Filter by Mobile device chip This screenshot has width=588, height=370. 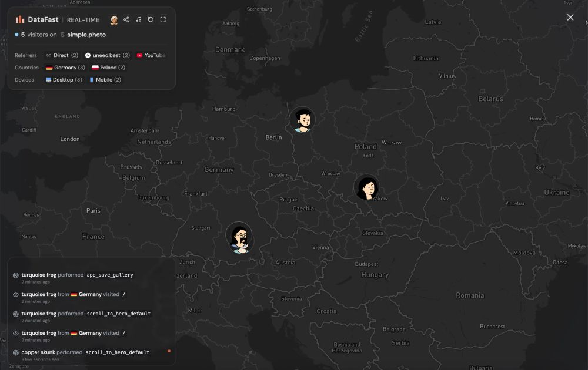[x=105, y=80]
